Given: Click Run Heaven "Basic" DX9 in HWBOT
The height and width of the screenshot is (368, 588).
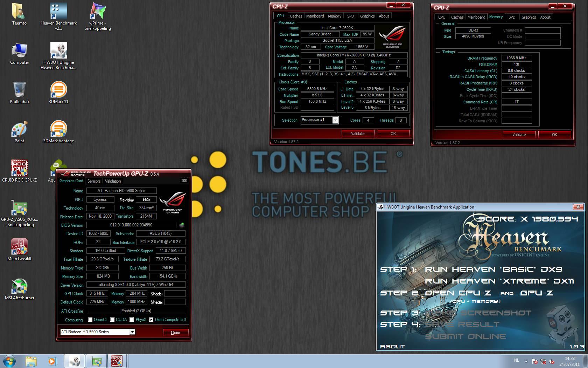Looking at the screenshot, I should point(493,270).
